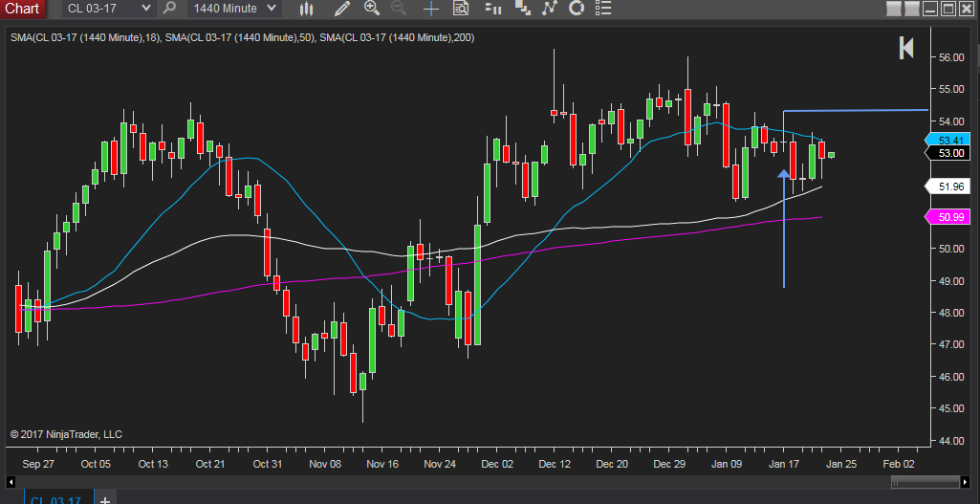Image resolution: width=980 pixels, height=504 pixels.
Task: Click the 49.00 price axis label
Action: click(951, 281)
